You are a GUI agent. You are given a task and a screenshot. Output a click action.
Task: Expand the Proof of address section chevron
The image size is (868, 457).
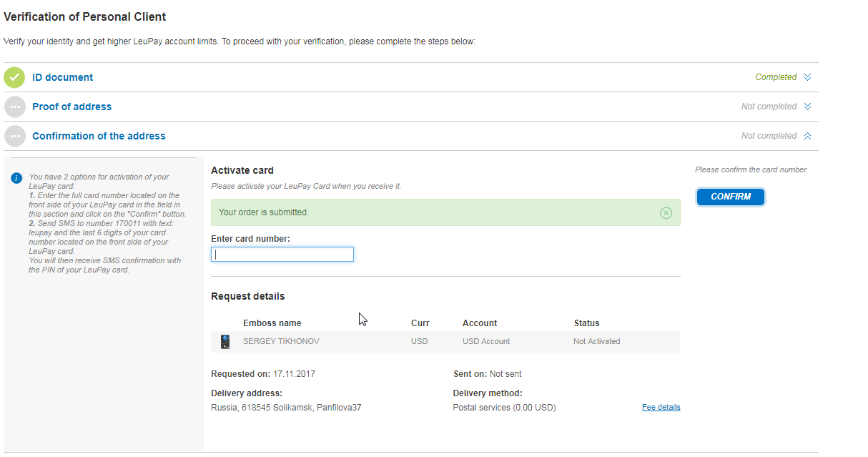point(807,107)
